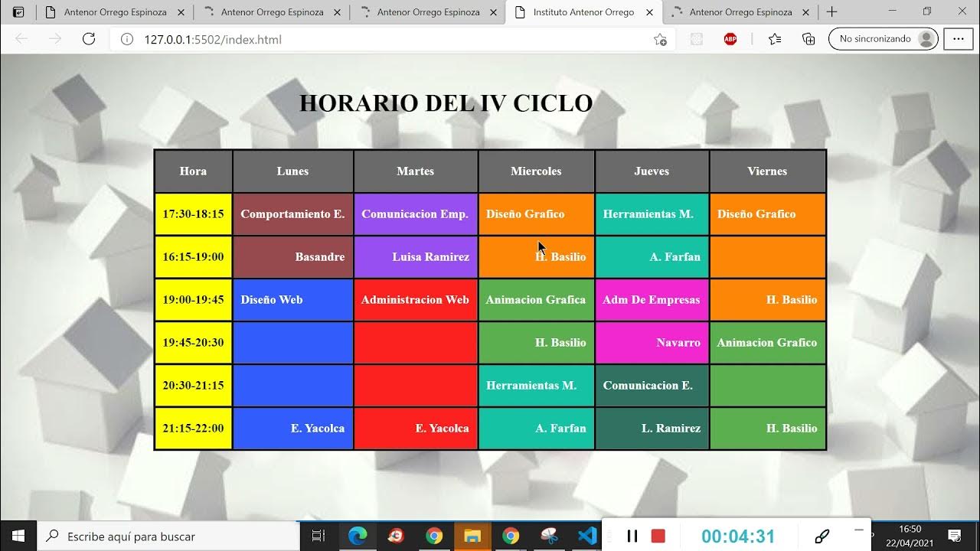Click the Escribe aquí para buscar box

(168, 536)
